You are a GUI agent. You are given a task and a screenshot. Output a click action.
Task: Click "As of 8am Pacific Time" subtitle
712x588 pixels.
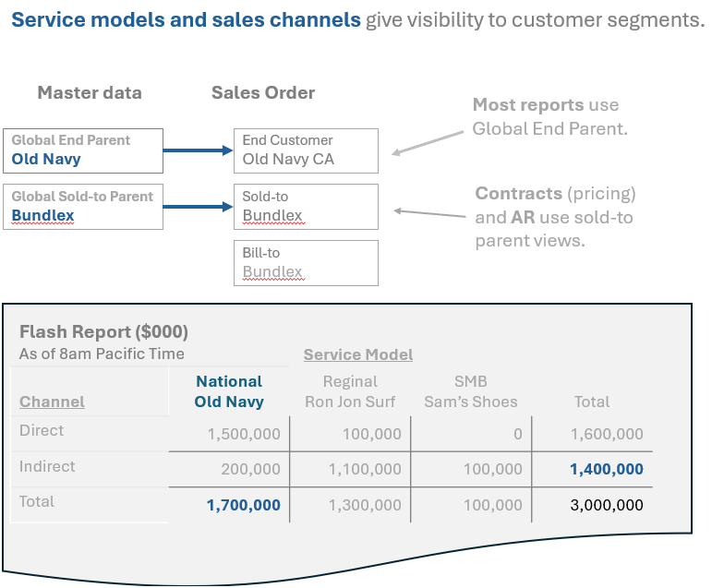tap(102, 354)
